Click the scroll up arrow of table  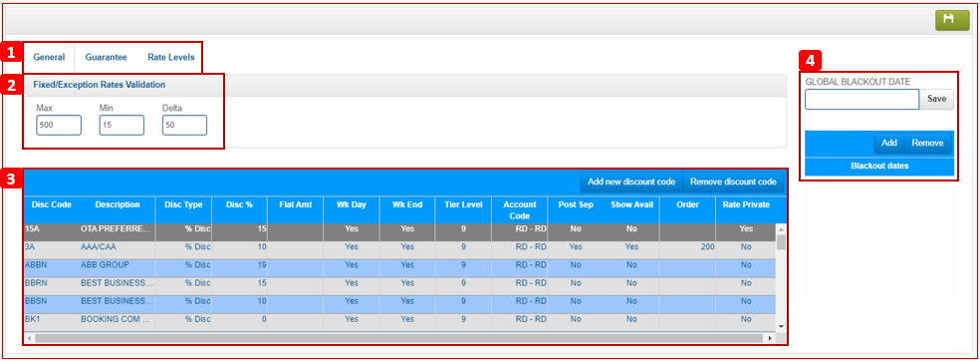[781, 229]
